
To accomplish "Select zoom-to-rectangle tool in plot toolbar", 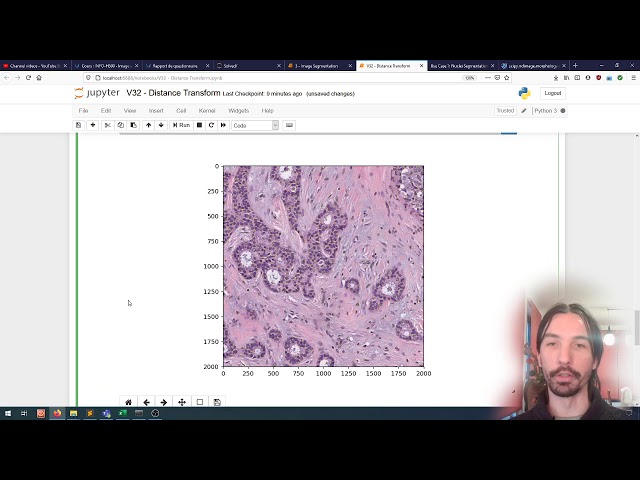I will [x=200, y=402].
